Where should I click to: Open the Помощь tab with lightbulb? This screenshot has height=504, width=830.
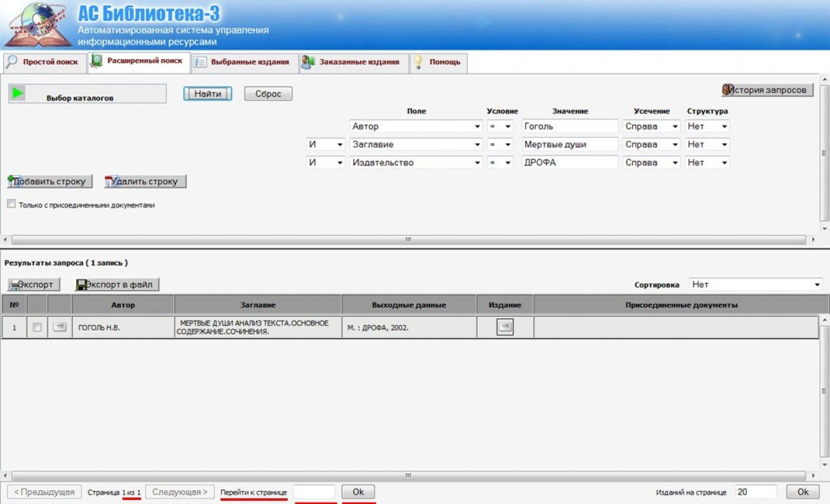(x=438, y=62)
